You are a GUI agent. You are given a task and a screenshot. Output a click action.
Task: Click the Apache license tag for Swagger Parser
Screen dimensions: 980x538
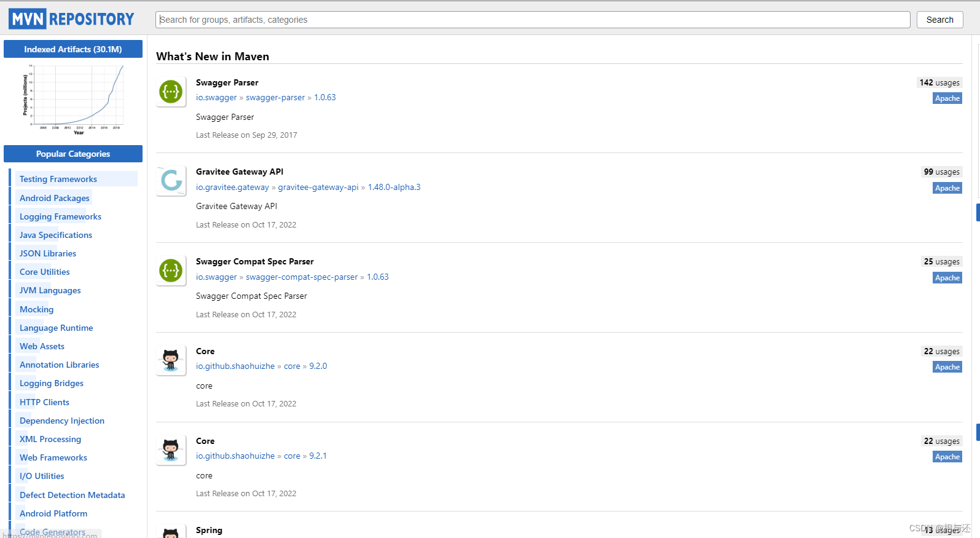tap(947, 98)
